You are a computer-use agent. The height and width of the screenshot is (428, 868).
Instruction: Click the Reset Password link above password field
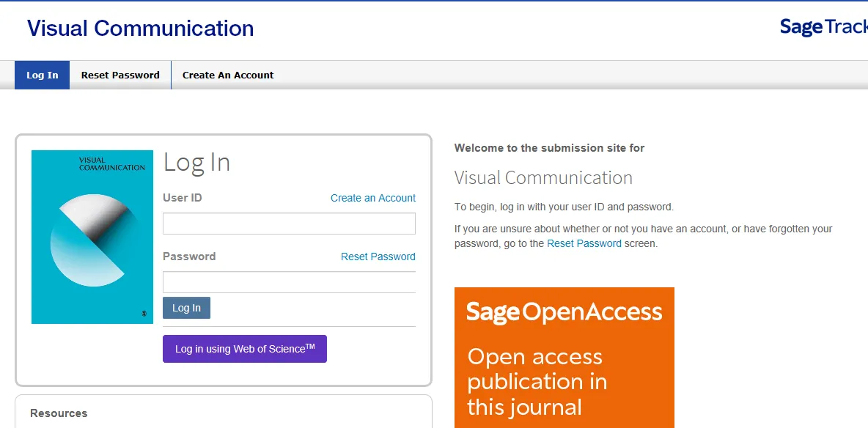click(x=378, y=257)
